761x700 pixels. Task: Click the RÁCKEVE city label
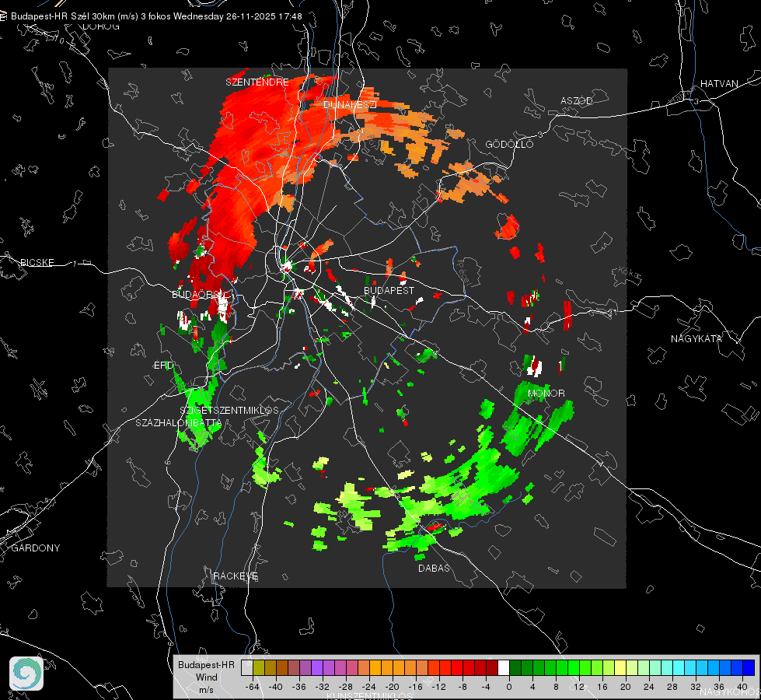236,576
